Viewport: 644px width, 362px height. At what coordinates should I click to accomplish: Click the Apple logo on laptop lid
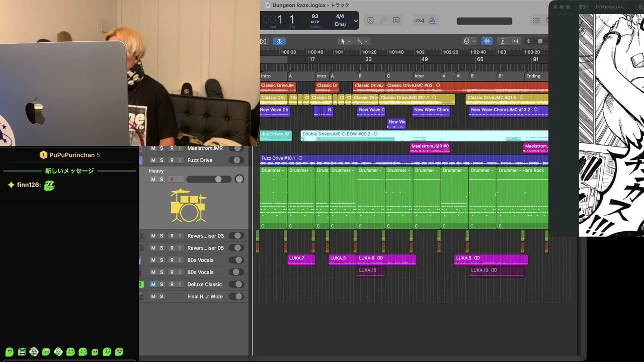point(35,111)
